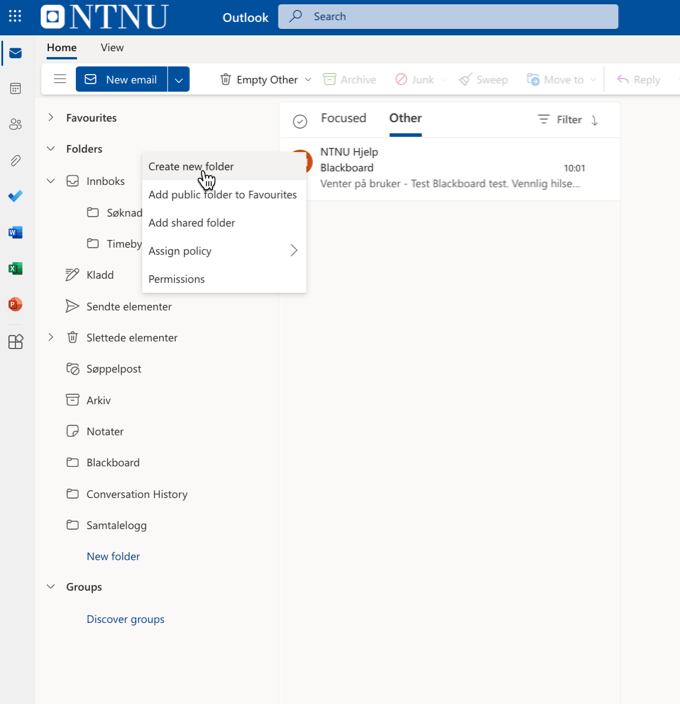
Task: Switch to the Focused inbox tab
Action: (343, 118)
